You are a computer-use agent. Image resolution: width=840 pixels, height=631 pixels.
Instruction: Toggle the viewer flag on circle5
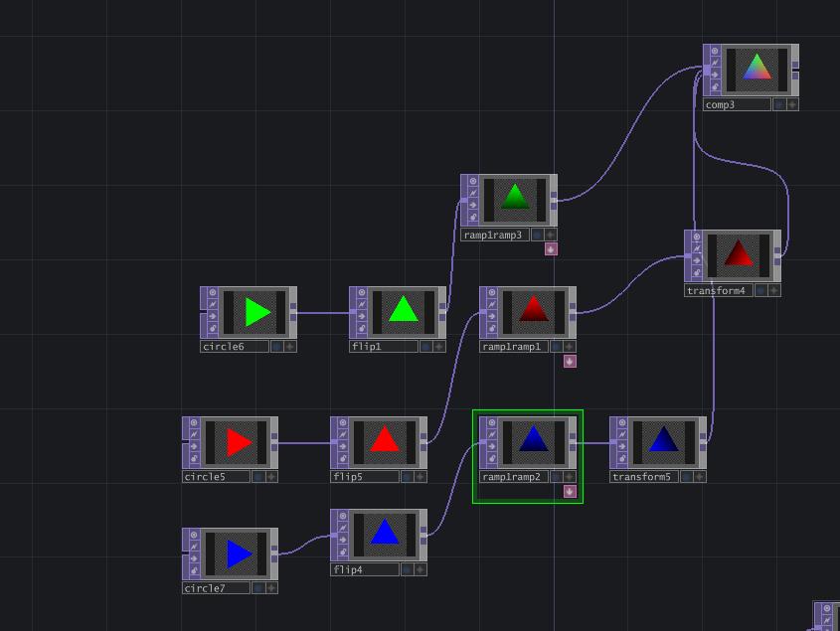[194, 422]
